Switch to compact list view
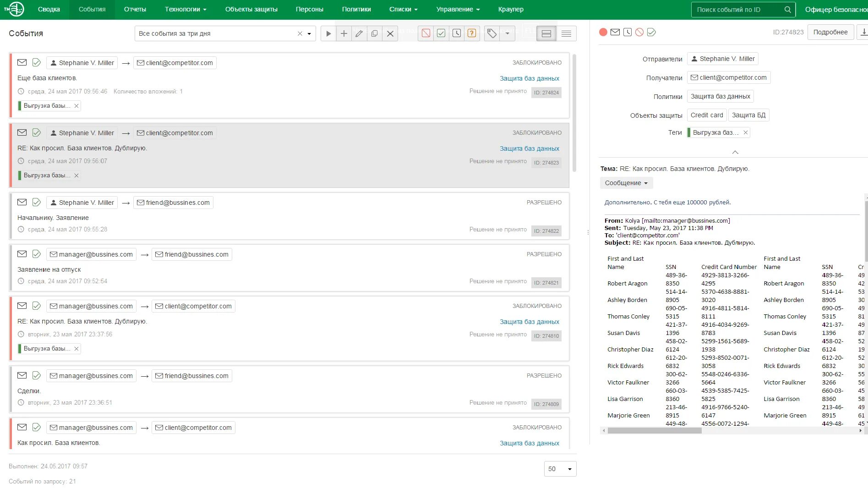Image resolution: width=868 pixels, height=494 pixels. click(566, 33)
